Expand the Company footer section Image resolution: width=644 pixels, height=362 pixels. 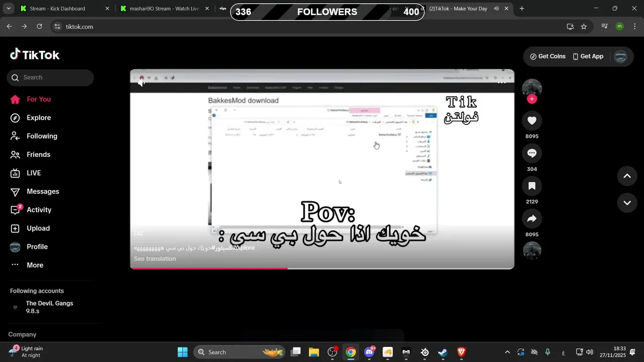tap(22, 334)
